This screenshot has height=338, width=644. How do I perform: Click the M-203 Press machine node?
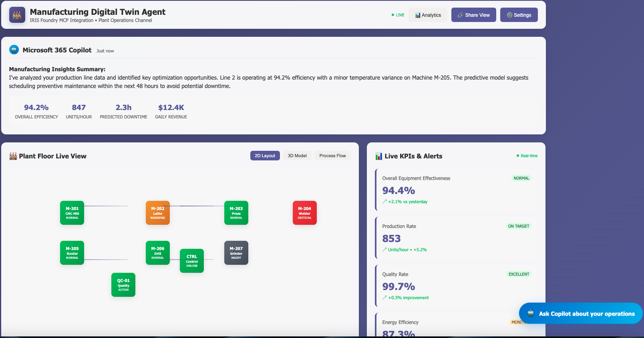(236, 213)
